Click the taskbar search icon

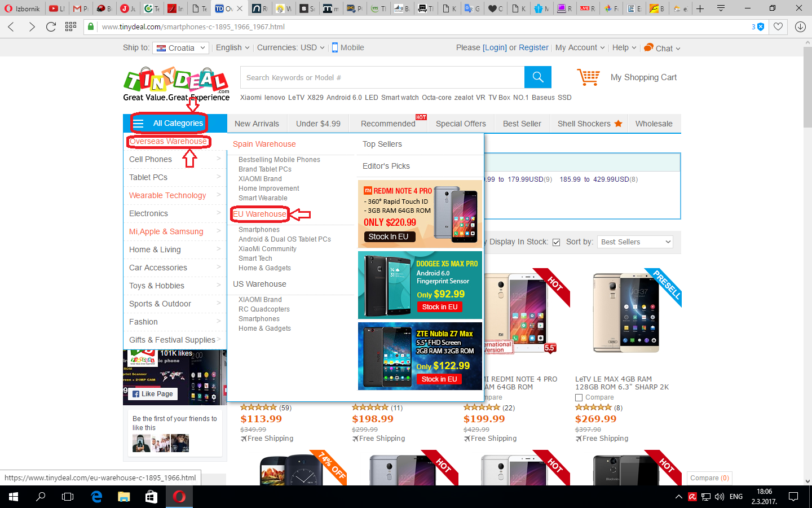click(41, 497)
